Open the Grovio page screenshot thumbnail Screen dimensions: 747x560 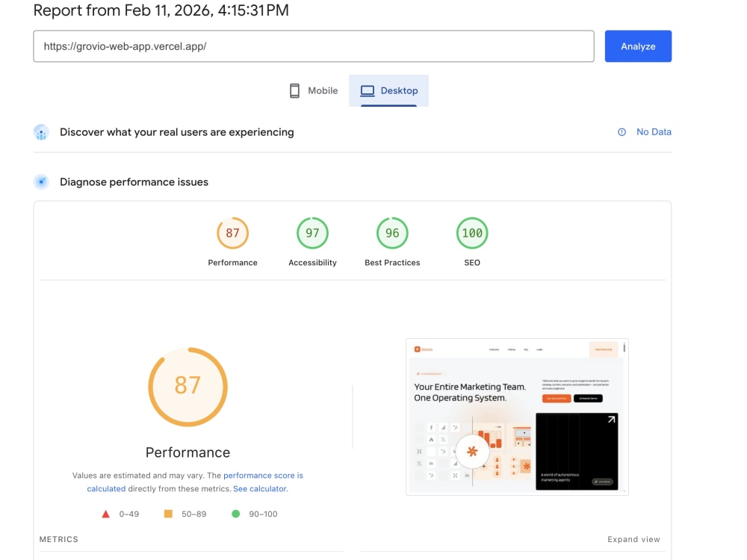(x=517, y=417)
